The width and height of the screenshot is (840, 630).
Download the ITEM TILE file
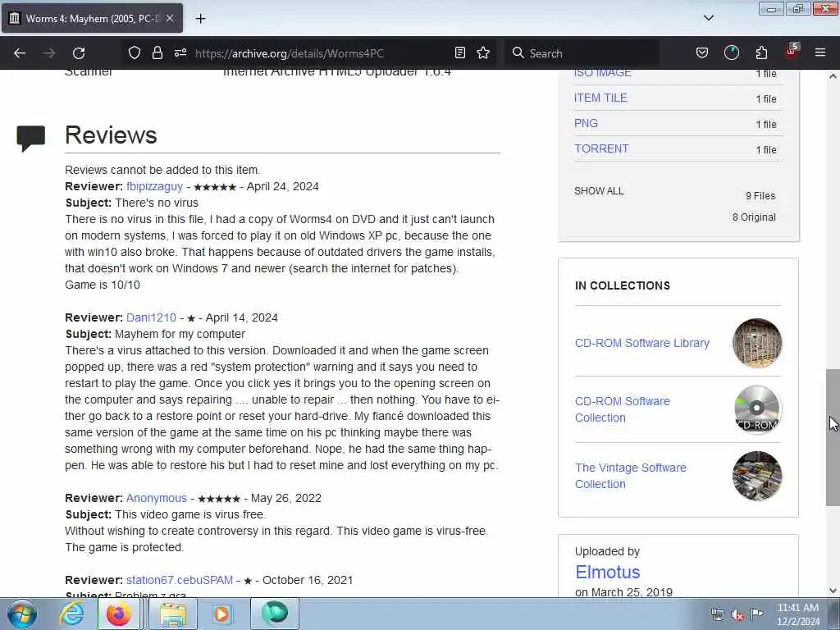click(600, 98)
